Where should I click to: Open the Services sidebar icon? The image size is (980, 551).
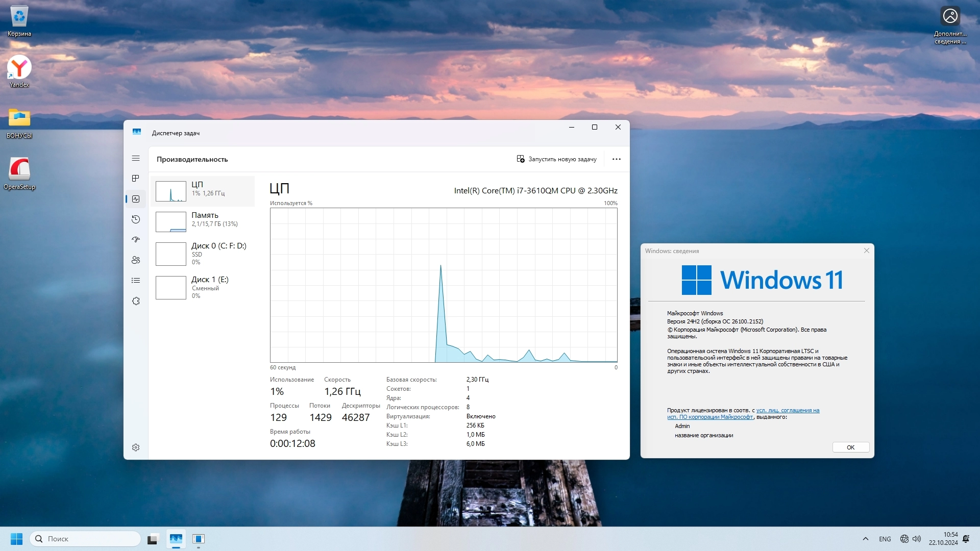[x=136, y=301]
